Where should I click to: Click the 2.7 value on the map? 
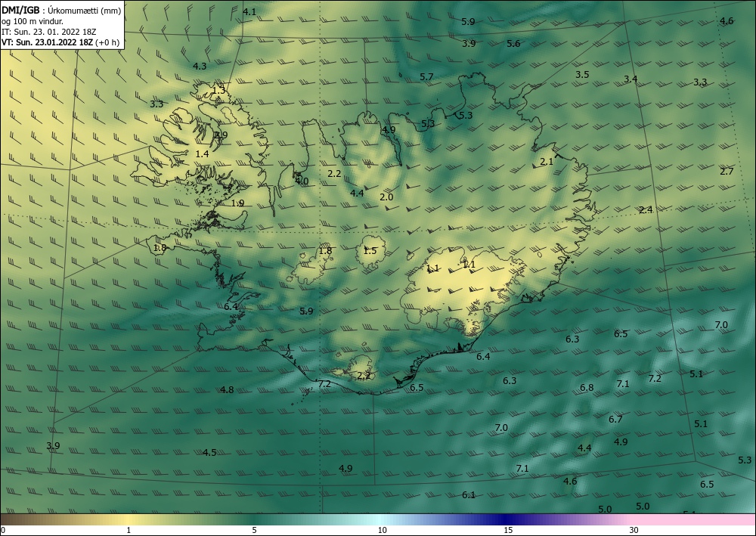727,172
